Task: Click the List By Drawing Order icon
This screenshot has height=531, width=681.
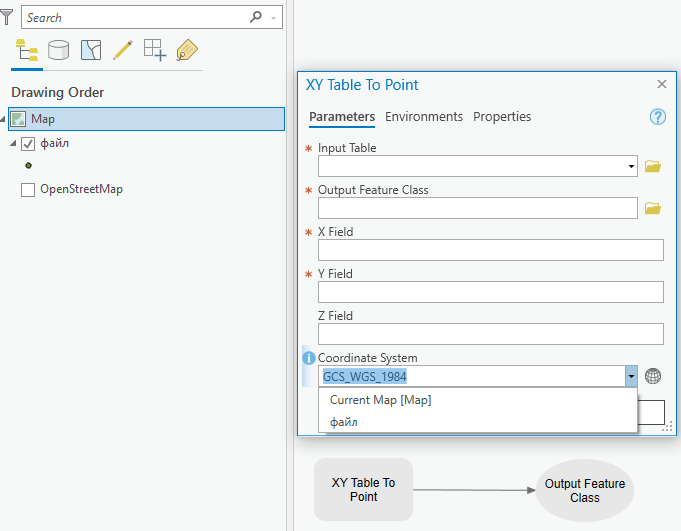Action: click(27, 50)
